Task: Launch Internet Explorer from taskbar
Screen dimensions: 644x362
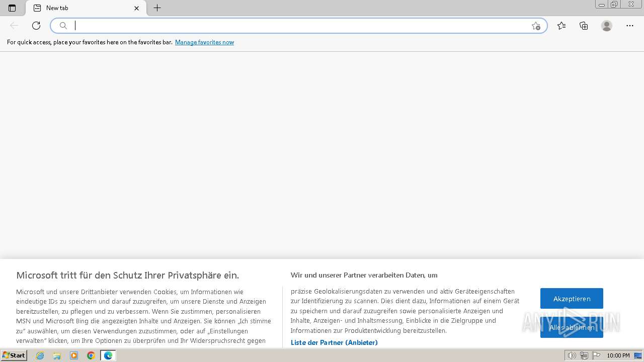Action: [x=40, y=355]
